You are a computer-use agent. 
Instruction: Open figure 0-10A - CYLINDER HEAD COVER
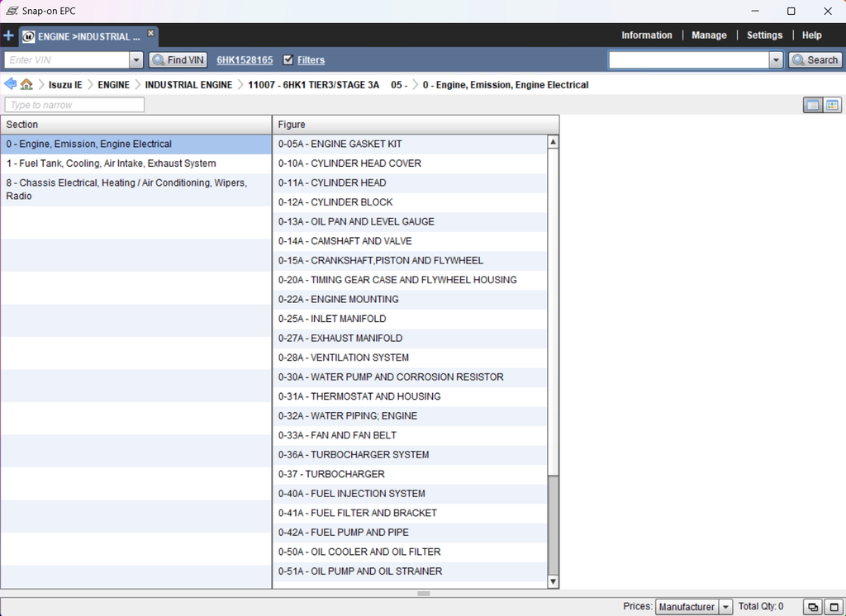pyautogui.click(x=410, y=163)
